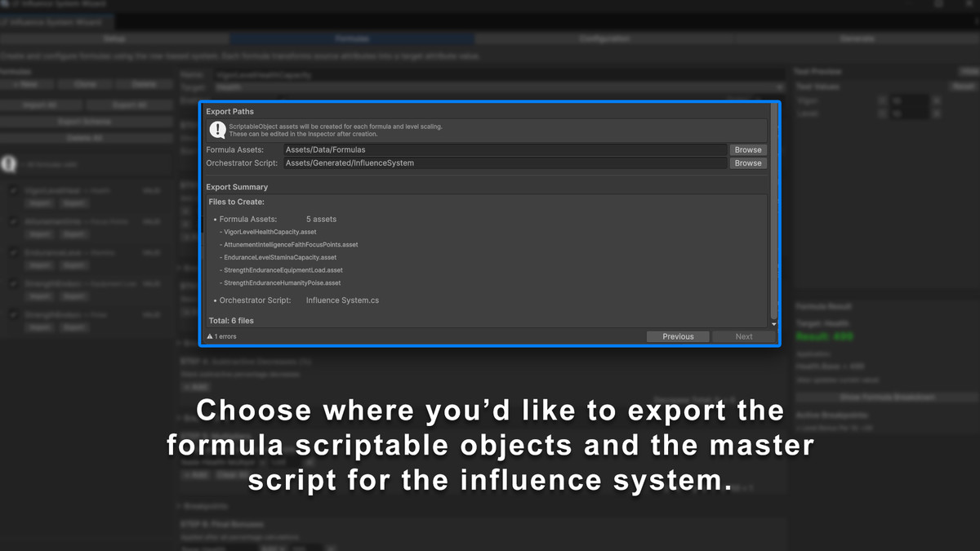
Task: Toggle the checkbox on the VigorLevelHealth formula
Action: (x=13, y=190)
